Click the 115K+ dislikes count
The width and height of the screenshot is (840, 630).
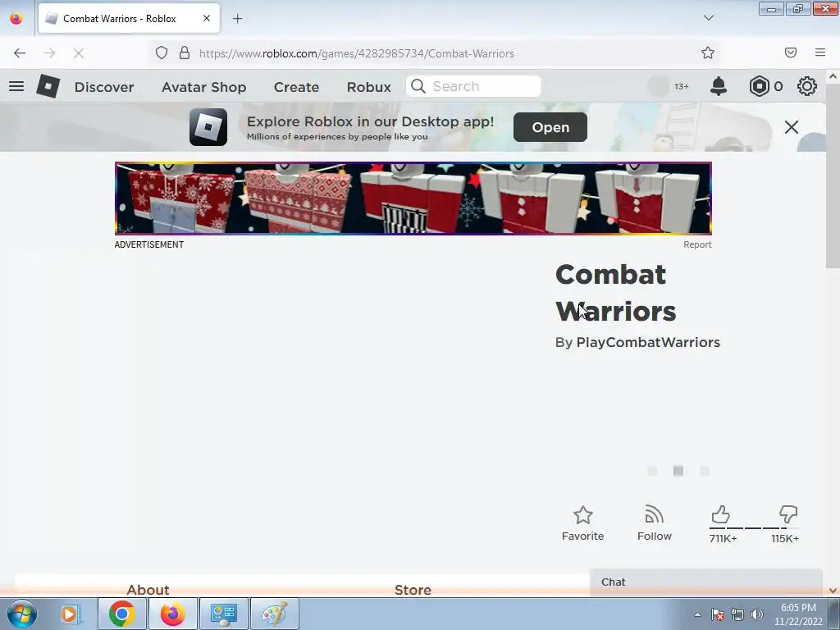(785, 538)
